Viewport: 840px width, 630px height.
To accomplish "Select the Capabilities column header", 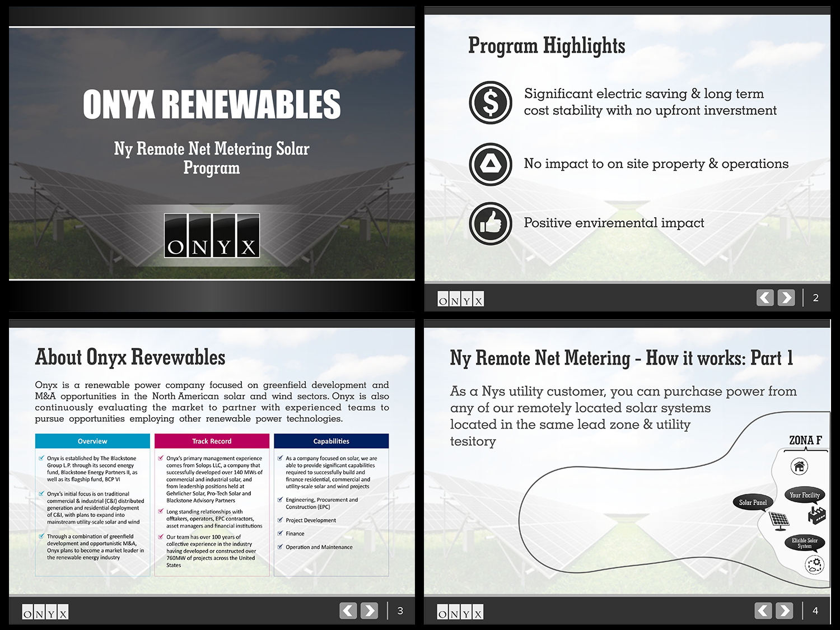I will coord(332,441).
